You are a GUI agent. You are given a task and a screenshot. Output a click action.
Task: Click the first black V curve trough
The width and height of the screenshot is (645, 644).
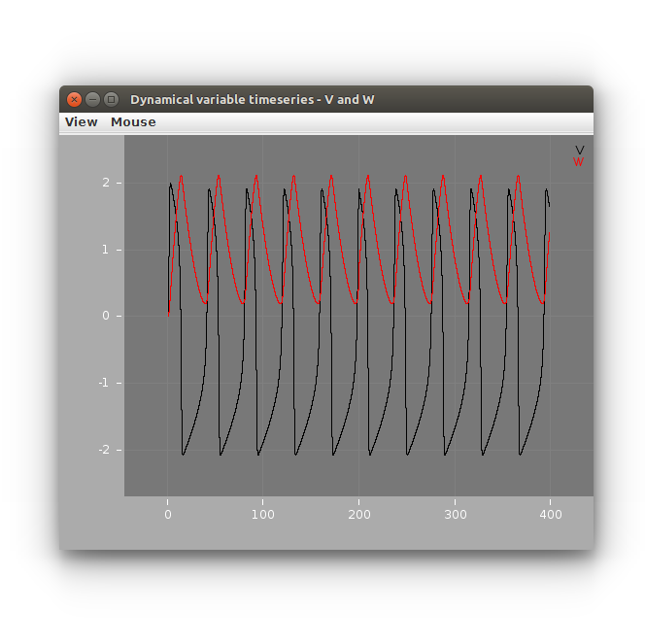click(x=183, y=455)
